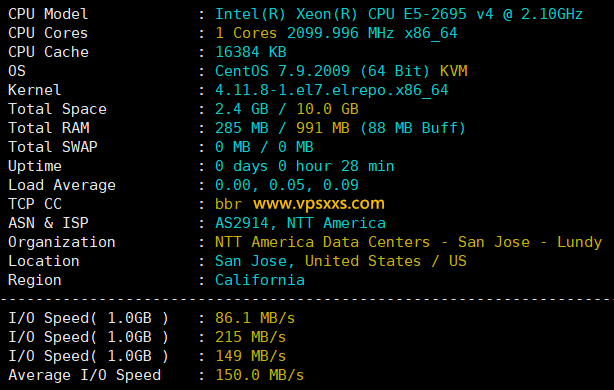
Task: Select the CPU Model value Intel Xeon E5-2695 v4
Action: [x=399, y=14]
